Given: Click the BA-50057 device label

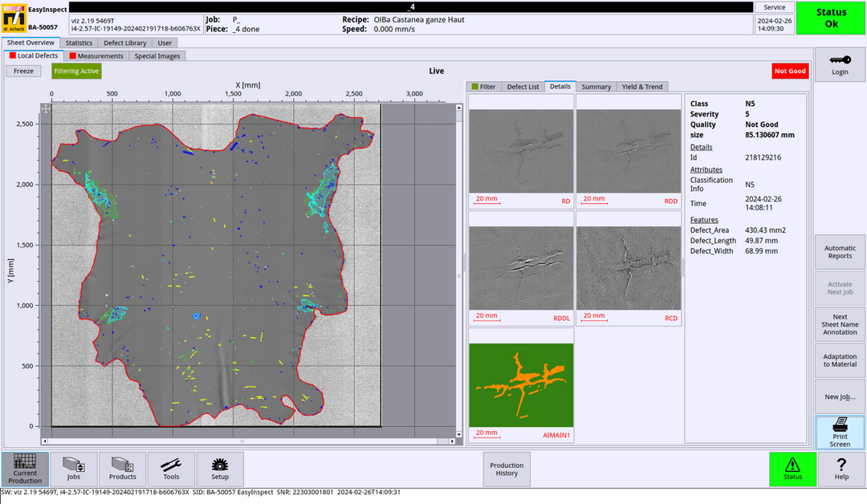Looking at the screenshot, I should pos(43,27).
